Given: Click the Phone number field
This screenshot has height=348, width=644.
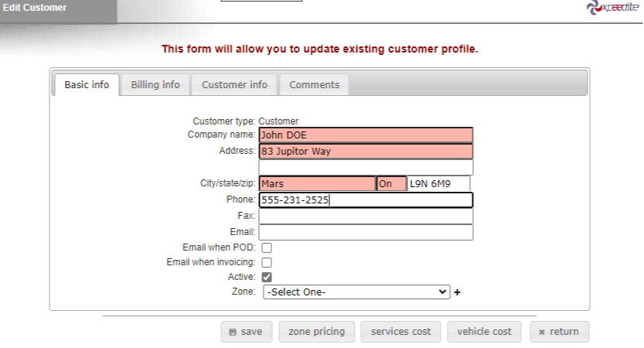Looking at the screenshot, I should 366,200.
